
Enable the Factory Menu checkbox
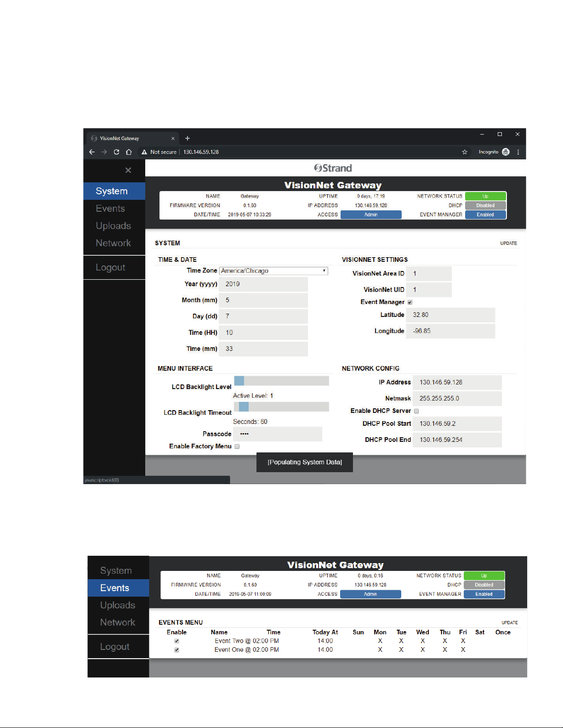[237, 446]
